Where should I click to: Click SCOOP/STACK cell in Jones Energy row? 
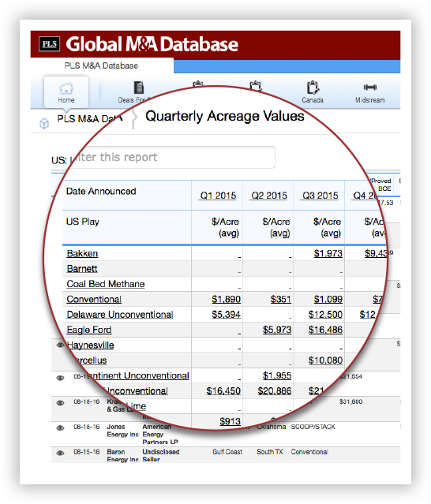click(313, 427)
